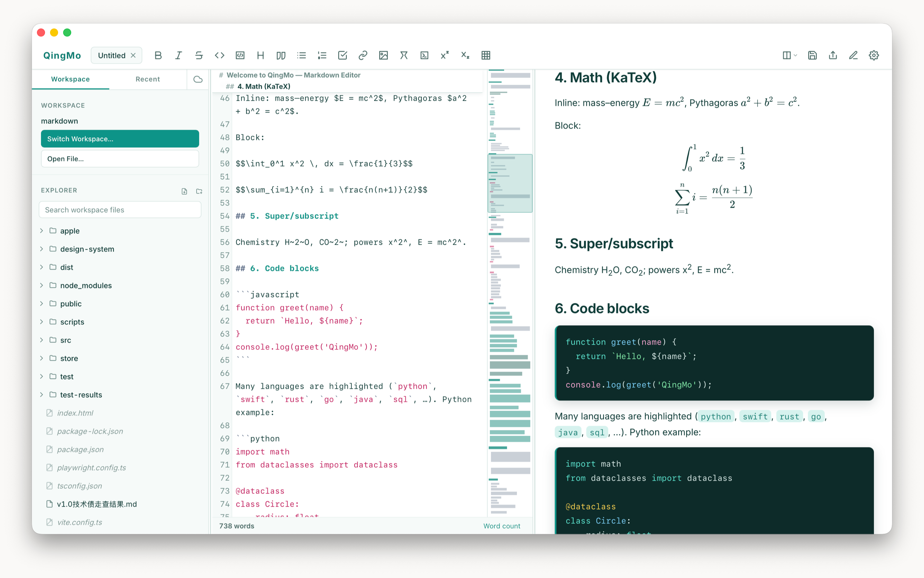This screenshot has width=924, height=578.
Task: Select the package-lock.json file
Action: coord(120,431)
